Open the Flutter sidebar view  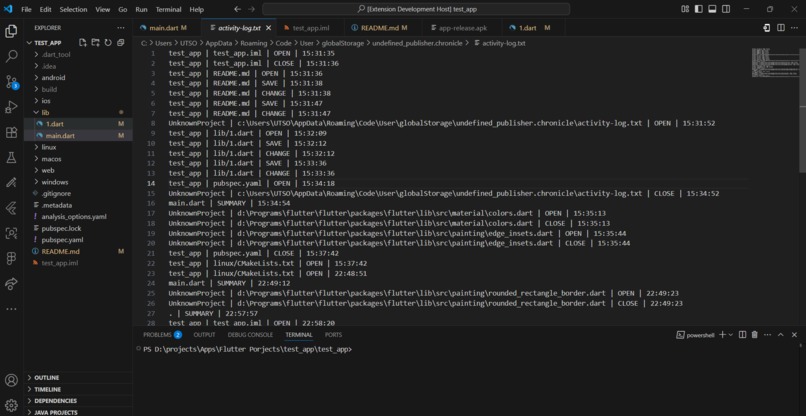point(11,208)
